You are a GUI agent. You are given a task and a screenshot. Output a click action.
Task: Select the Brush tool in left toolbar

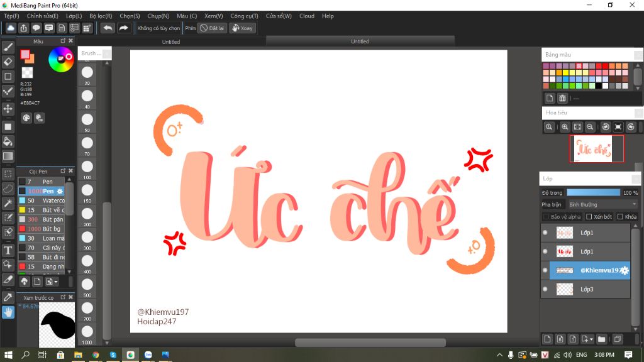pos(8,47)
